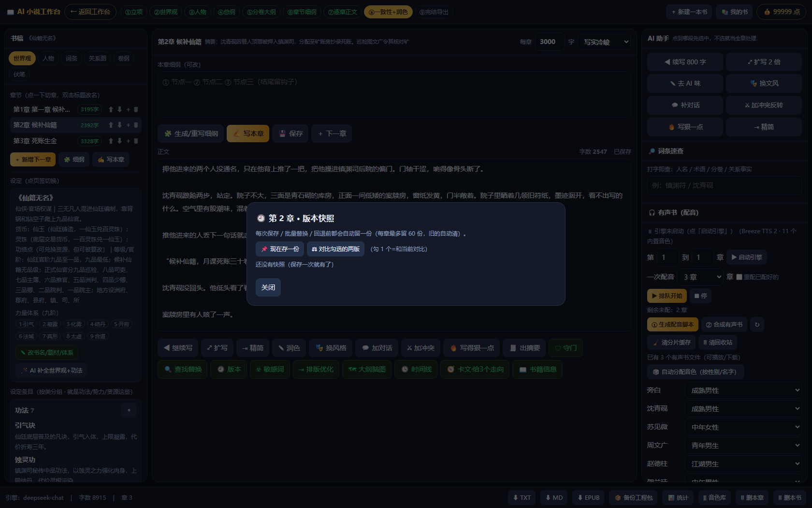Delete 第3章 死账生金 with trash icon
Screen dimensions: 812x508
(136, 141)
